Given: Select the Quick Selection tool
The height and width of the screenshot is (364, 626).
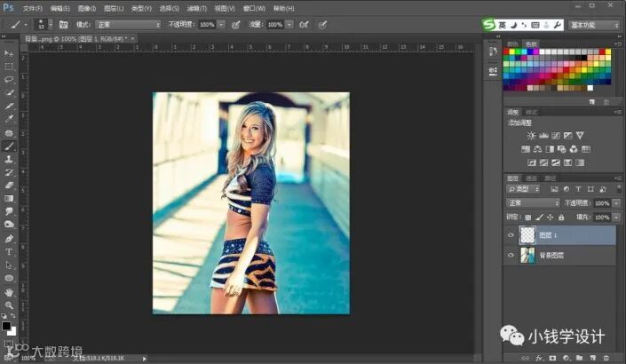Looking at the screenshot, I should (9, 92).
